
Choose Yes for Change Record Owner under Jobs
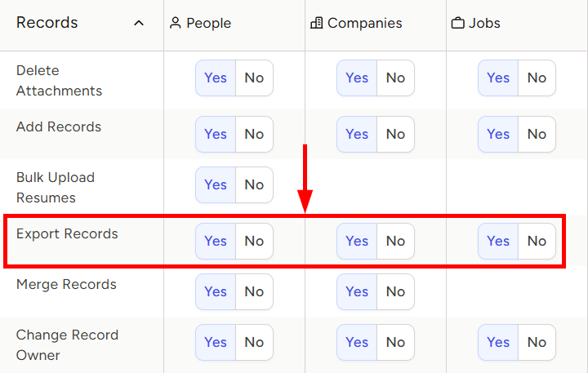tap(498, 342)
